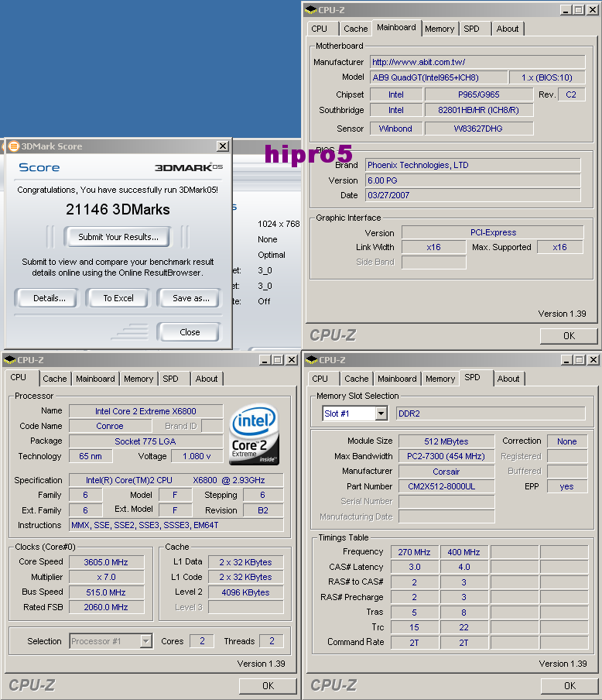Open Memory tab in SPD window
This screenshot has height=700, width=602.
(440, 379)
